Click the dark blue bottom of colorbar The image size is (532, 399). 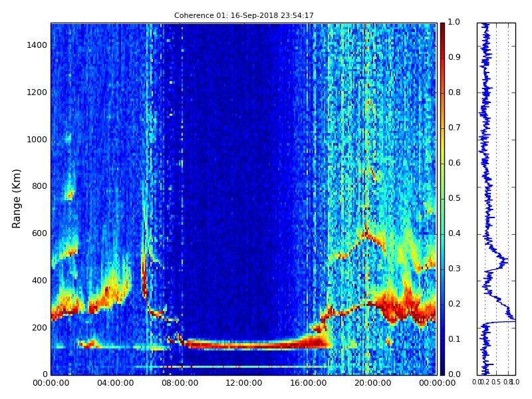pos(442,370)
